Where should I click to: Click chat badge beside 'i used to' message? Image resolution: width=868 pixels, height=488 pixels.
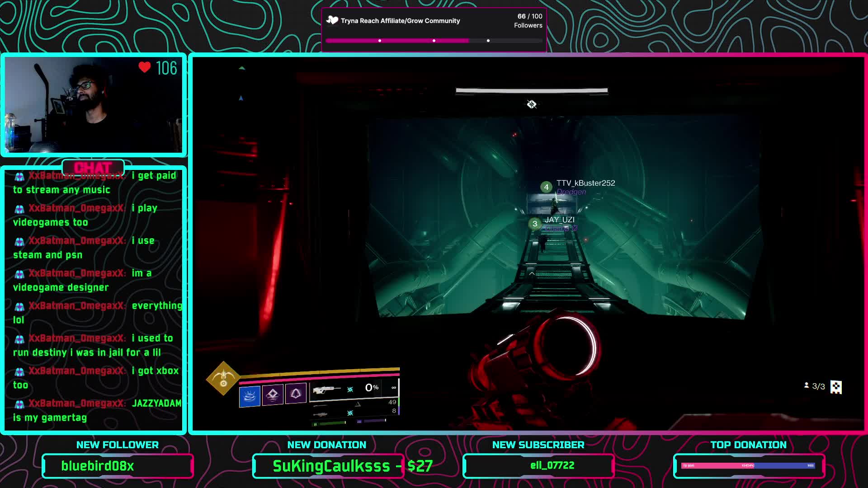click(x=19, y=339)
